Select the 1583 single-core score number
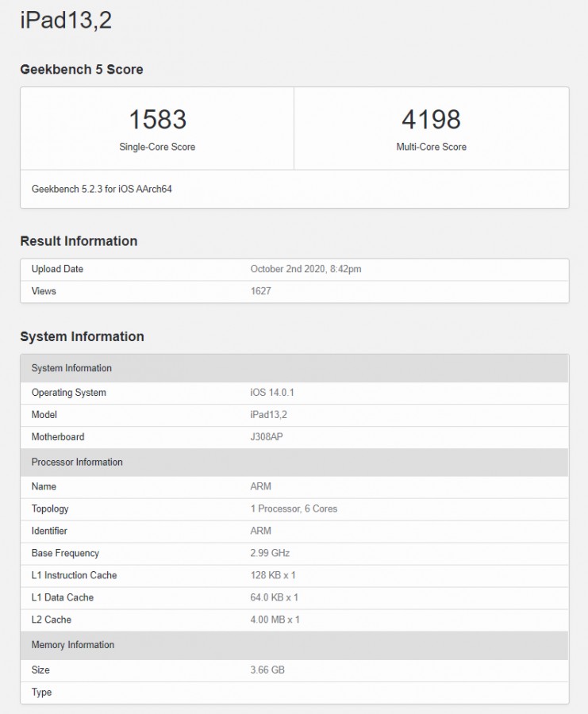 157,120
